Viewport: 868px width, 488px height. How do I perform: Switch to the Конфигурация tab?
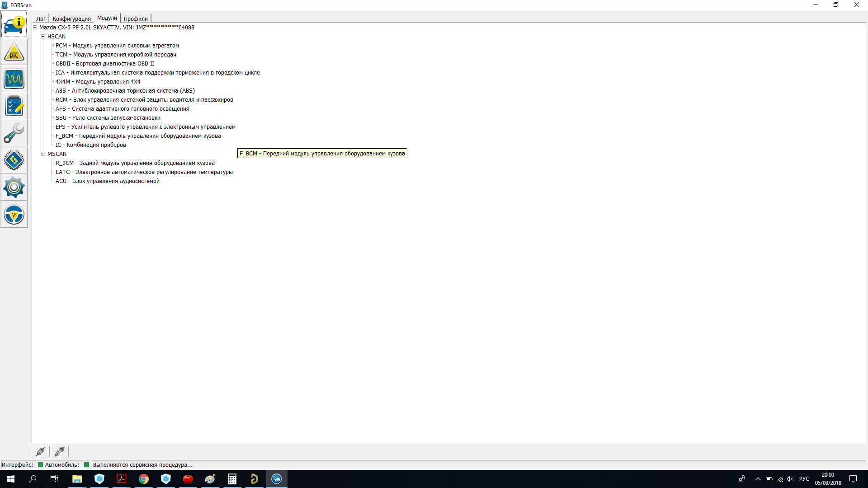pyautogui.click(x=71, y=19)
